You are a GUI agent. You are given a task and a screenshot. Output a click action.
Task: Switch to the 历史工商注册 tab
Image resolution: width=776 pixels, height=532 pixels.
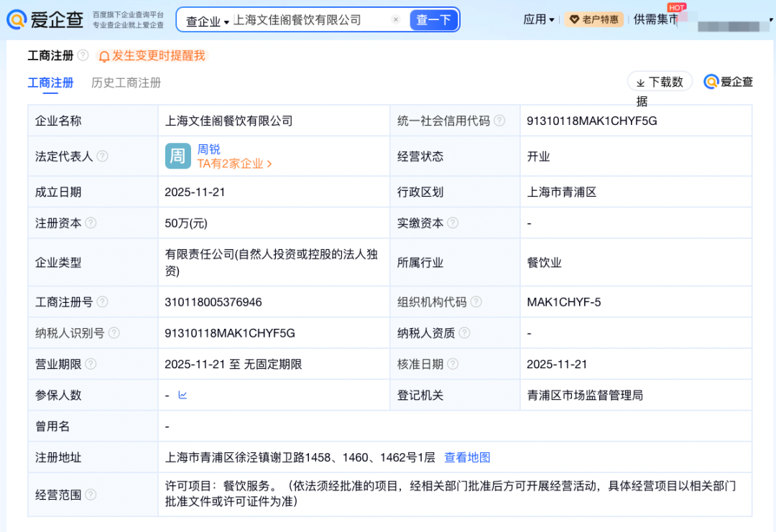(x=126, y=83)
